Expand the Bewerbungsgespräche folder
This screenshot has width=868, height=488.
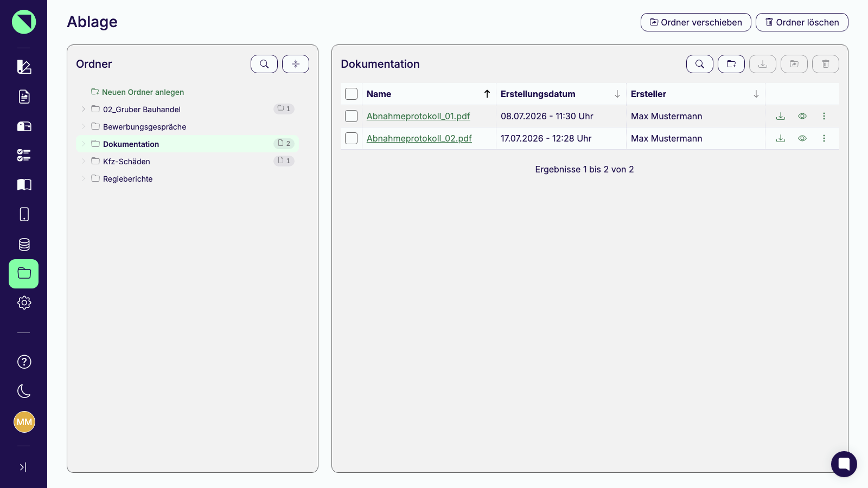(84, 126)
